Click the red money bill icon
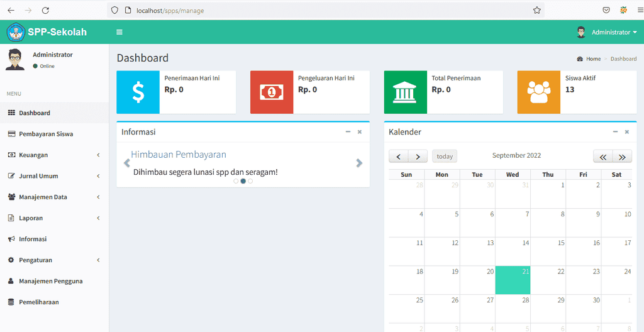644x332 pixels. coord(272,92)
